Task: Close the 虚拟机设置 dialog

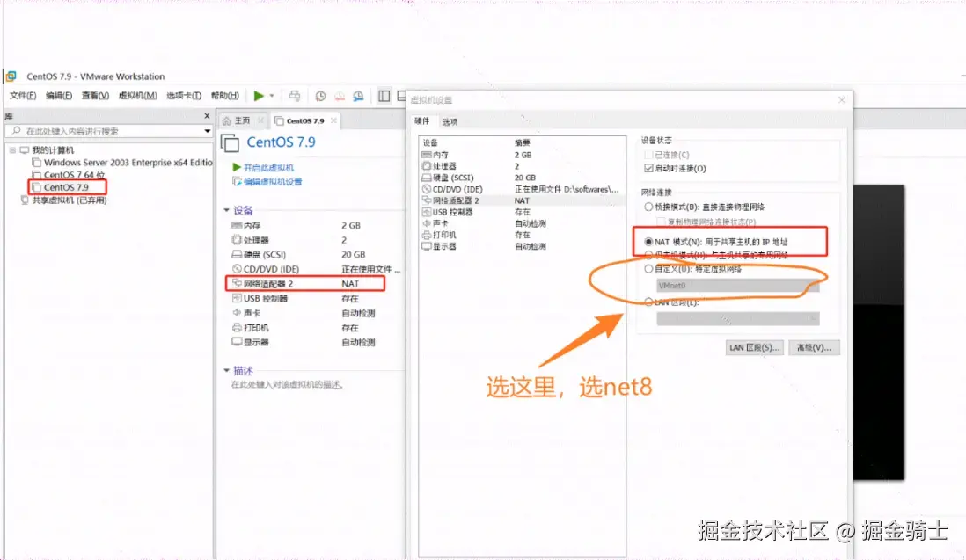Action: point(842,99)
